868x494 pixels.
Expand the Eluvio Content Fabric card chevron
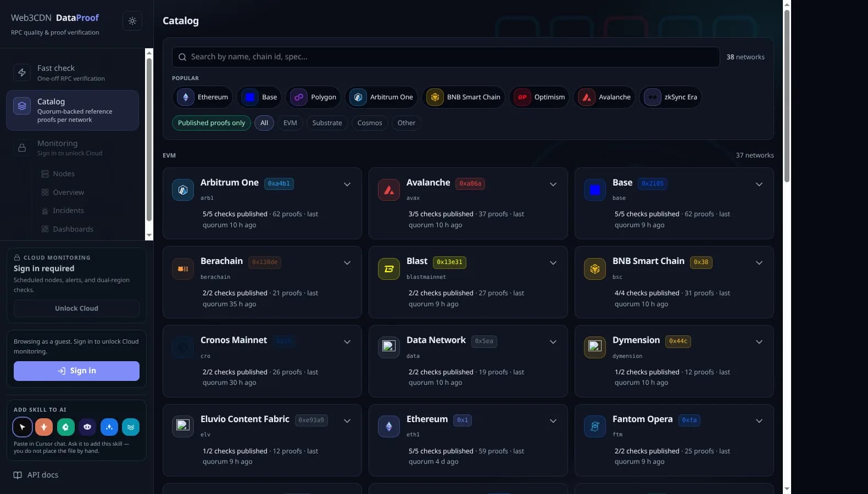347,421
